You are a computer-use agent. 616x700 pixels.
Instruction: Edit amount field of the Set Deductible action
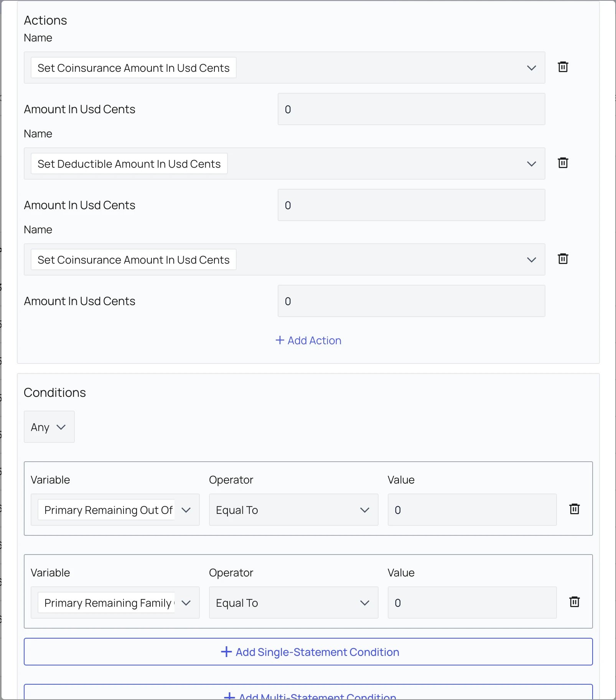(411, 205)
